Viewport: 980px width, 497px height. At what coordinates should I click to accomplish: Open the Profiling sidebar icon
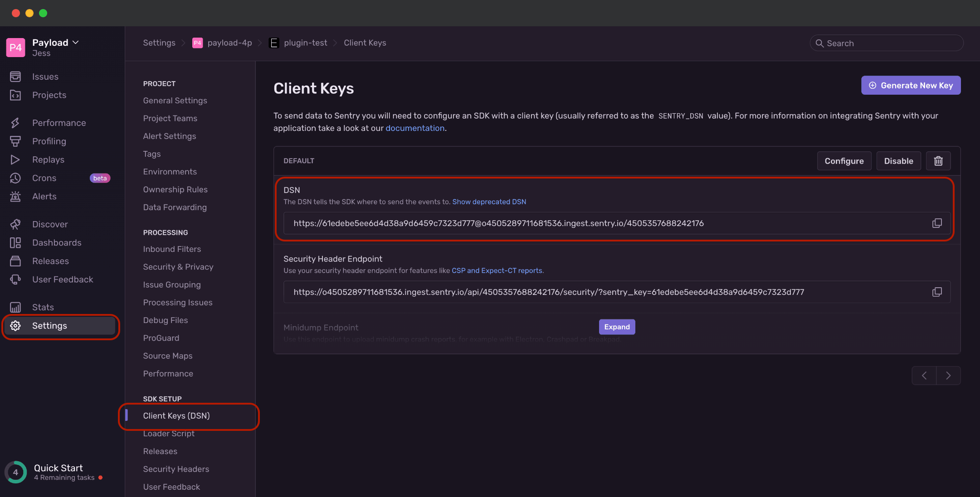(x=15, y=141)
